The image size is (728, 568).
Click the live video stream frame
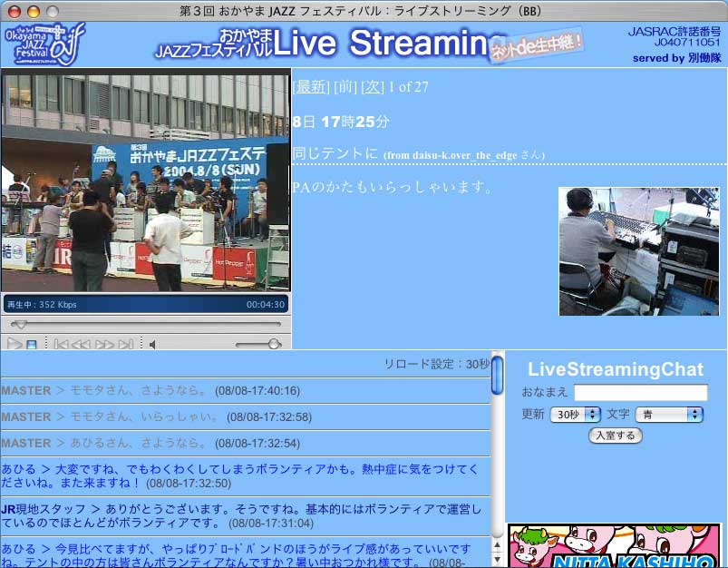[x=146, y=182]
